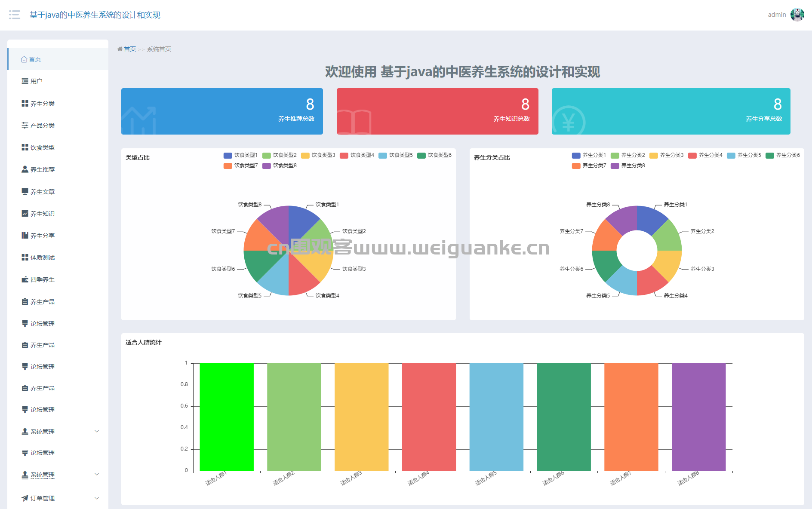Click the yellow 适合人群3 bar
Screen dimensions: 812x509
tap(361, 417)
